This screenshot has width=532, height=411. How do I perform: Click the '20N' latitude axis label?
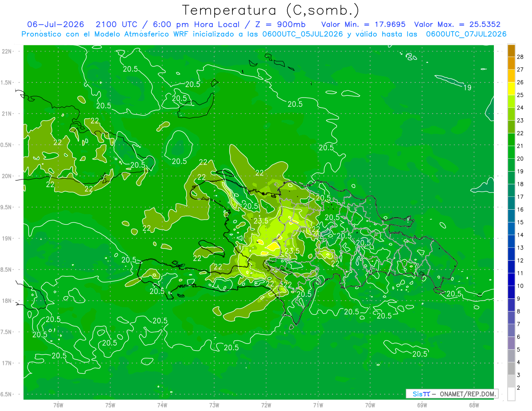(x=7, y=176)
